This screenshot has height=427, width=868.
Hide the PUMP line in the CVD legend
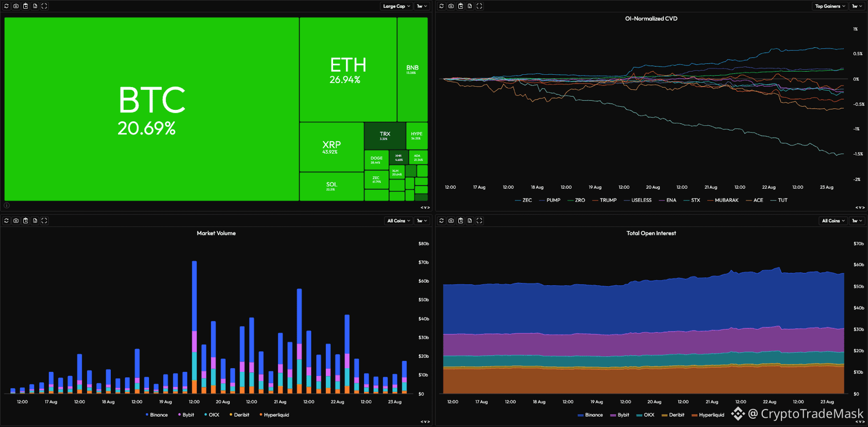[x=549, y=200]
